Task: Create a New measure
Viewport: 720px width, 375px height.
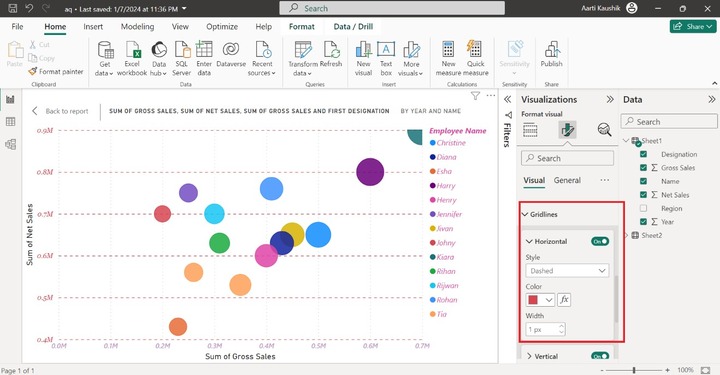Action: tap(448, 58)
